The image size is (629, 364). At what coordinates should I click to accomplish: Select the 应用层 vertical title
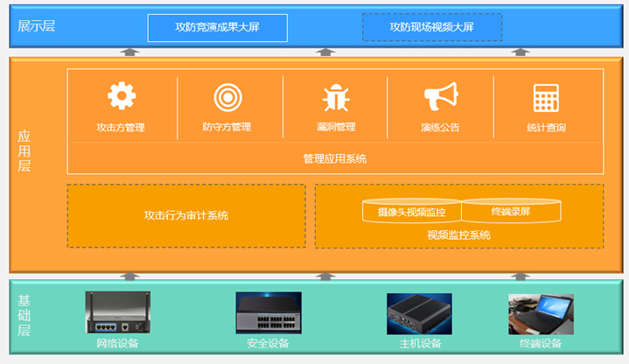[x=24, y=150]
